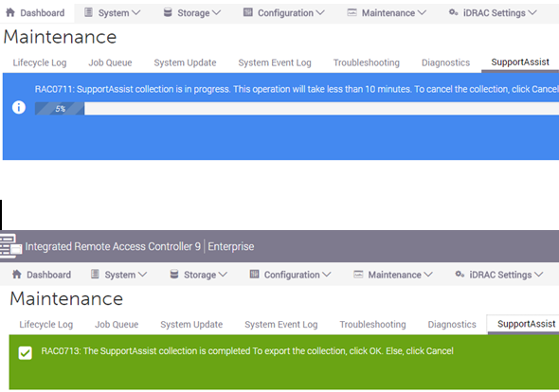This screenshot has height=392, width=559.
Task: Open the lower Troubleshooting tab
Action: [372, 325]
